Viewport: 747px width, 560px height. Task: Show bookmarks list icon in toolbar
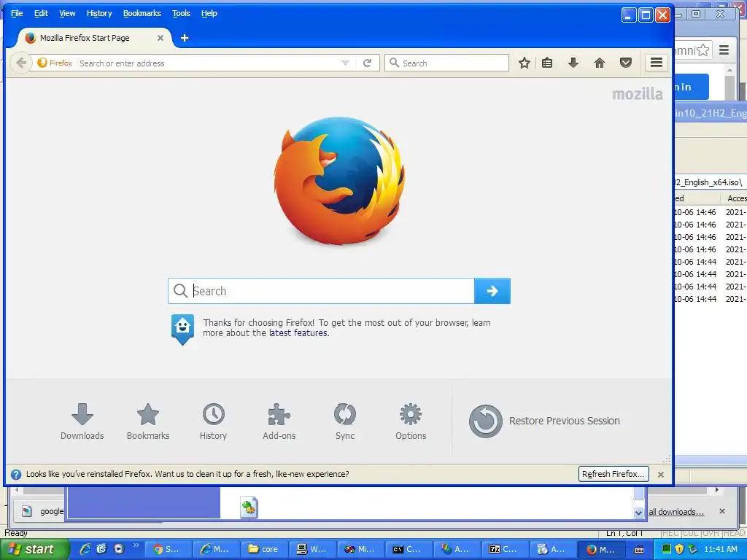547,63
